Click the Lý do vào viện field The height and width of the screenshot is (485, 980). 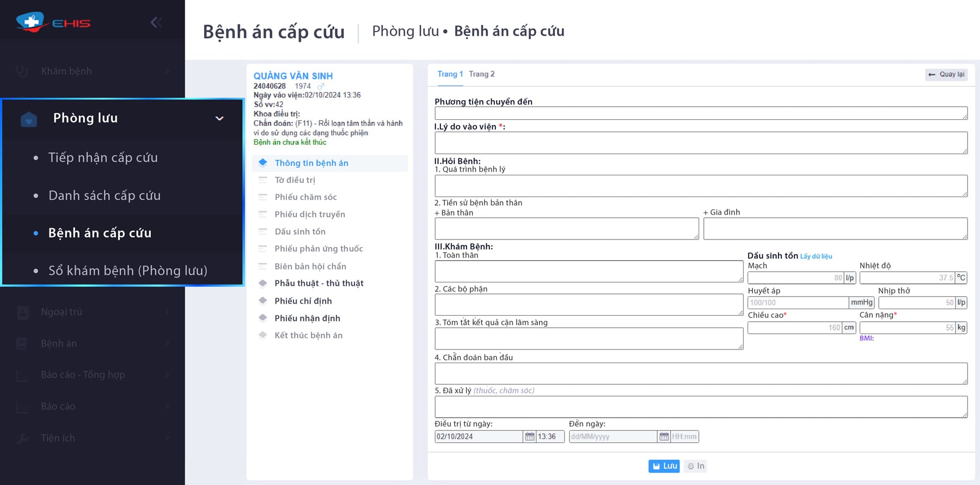tap(701, 143)
